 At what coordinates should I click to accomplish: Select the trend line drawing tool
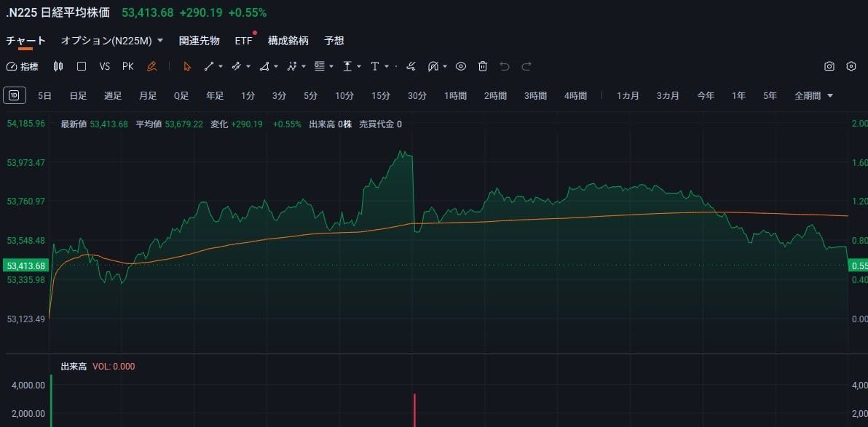pyautogui.click(x=209, y=66)
